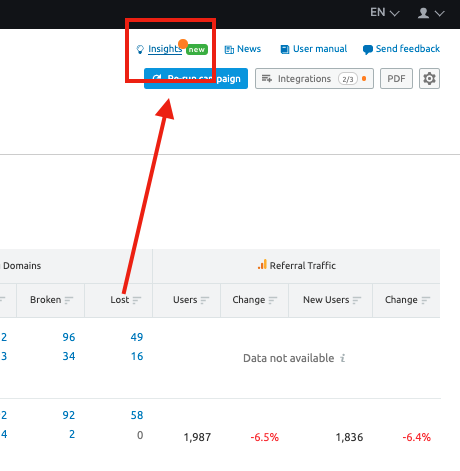Screen dimensions: 460x471
Task: Export report with PDF button
Action: pos(396,79)
